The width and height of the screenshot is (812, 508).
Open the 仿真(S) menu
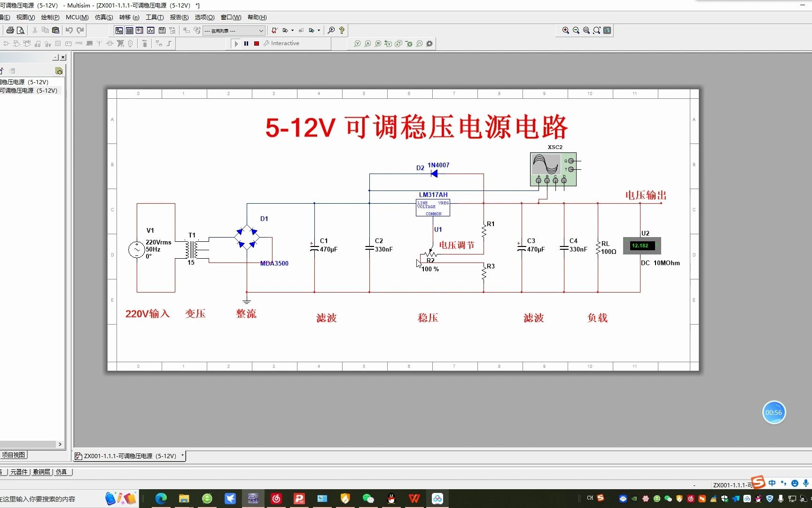[103, 17]
